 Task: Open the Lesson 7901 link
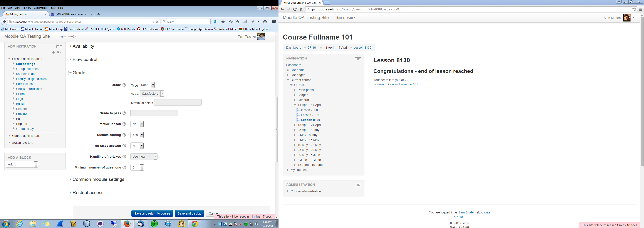click(x=310, y=115)
